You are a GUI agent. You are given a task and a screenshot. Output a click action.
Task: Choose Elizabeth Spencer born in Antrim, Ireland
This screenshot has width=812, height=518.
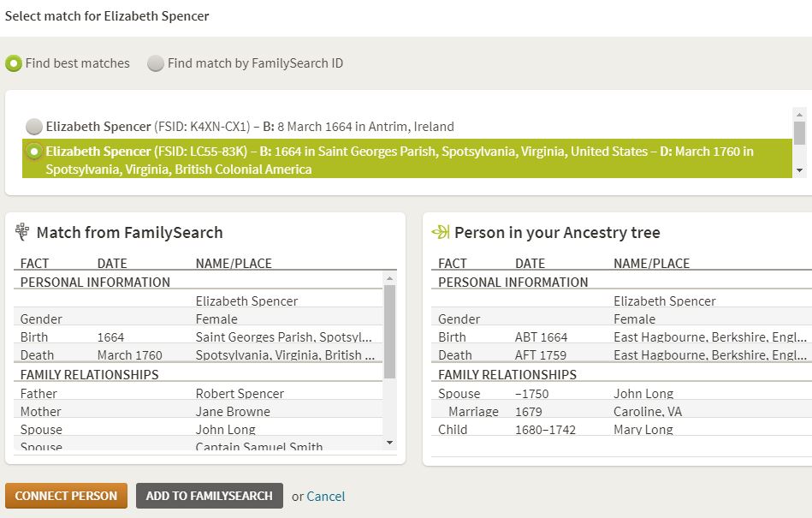pos(34,127)
